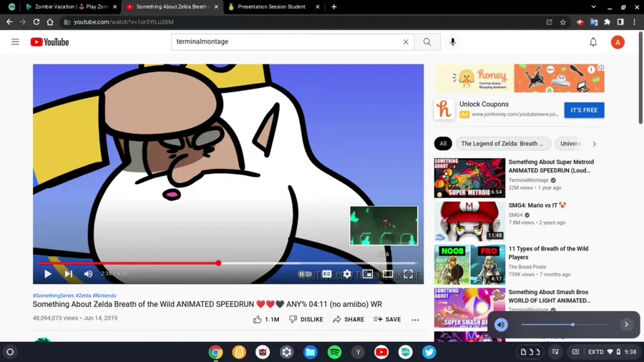Go to YouTube home via logo

point(49,42)
